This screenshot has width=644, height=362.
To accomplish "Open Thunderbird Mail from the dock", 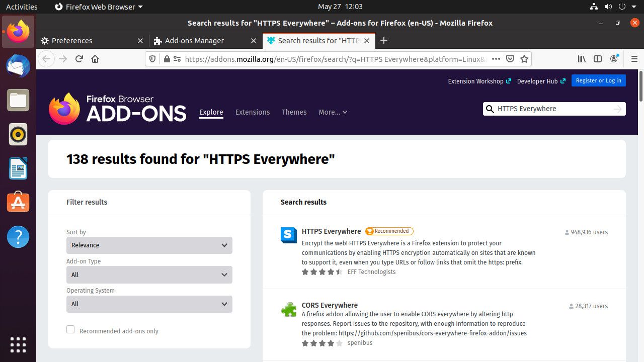I will tap(18, 66).
